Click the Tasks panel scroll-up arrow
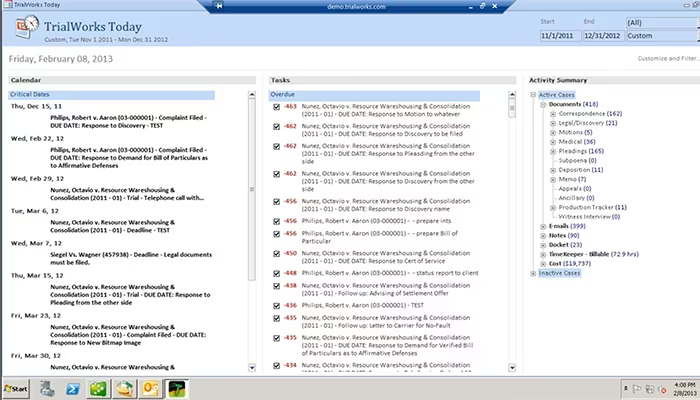This screenshot has width=700, height=400. click(512, 95)
